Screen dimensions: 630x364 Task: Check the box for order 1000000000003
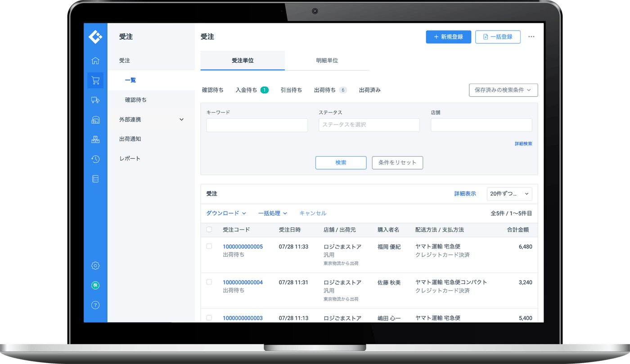(209, 318)
